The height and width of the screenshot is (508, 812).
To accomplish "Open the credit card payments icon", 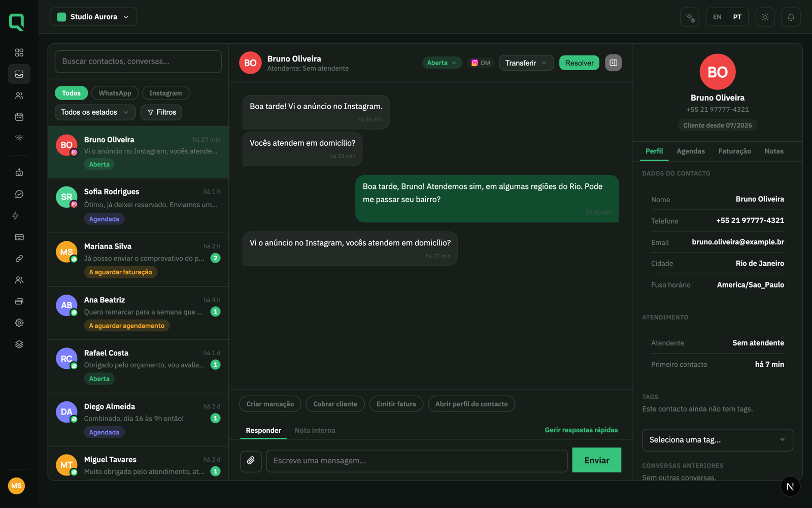I will click(x=19, y=237).
